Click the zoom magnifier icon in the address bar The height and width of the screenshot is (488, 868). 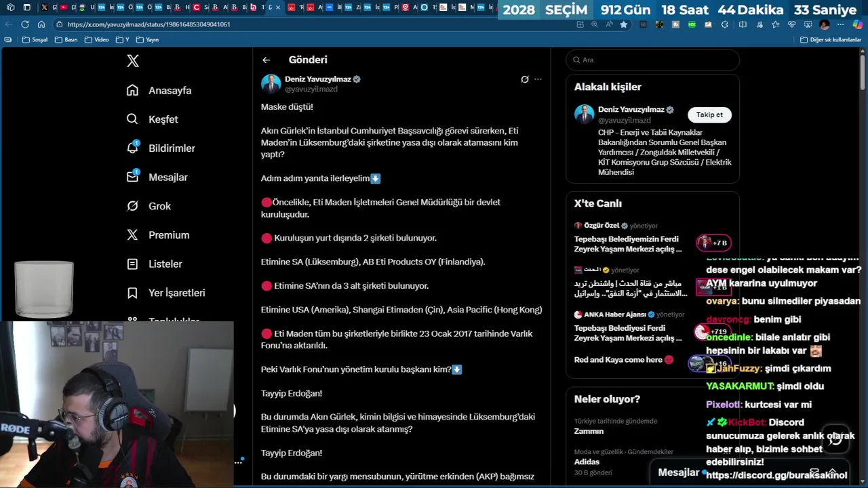595,24
